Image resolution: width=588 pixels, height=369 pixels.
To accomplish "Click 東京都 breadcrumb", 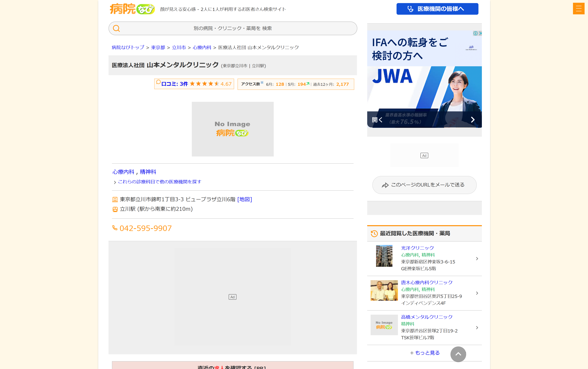I will (x=158, y=48).
